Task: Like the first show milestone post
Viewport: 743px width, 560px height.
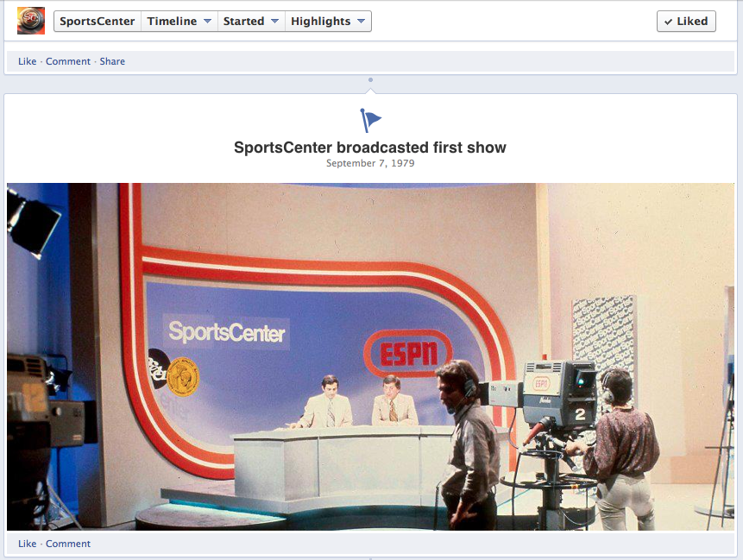Action: point(27,544)
